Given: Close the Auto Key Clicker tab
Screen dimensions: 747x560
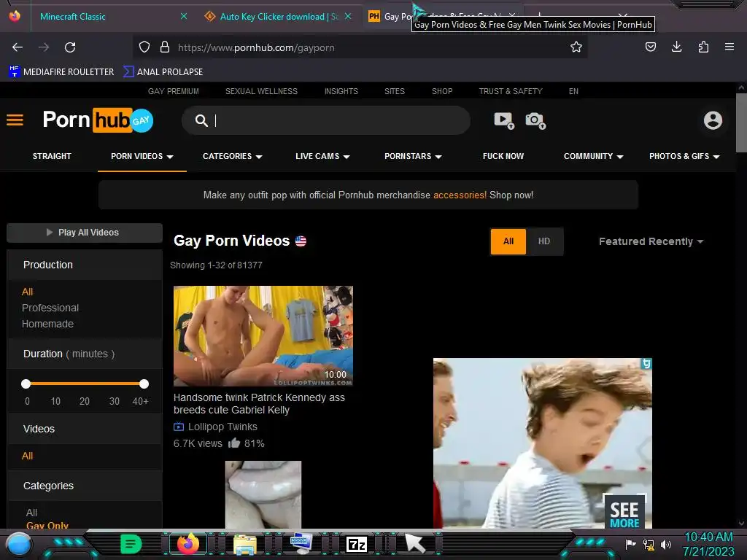Looking at the screenshot, I should pos(348,16).
